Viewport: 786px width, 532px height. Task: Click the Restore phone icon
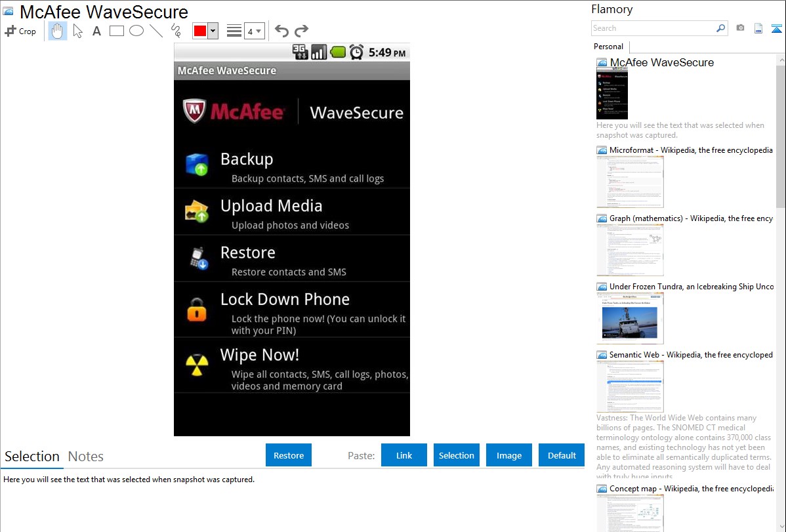click(x=199, y=258)
